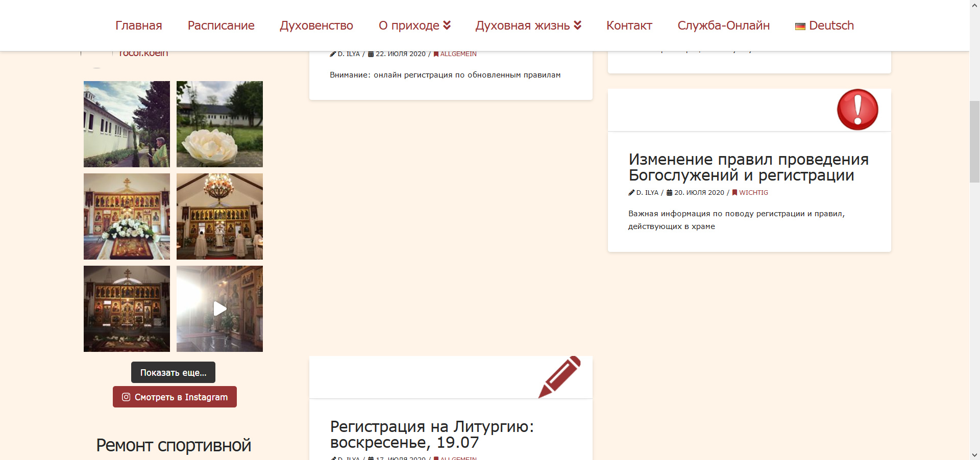
Task: Click the pencil icon beside D. ILYA, 22 июля post
Action: coord(333,54)
